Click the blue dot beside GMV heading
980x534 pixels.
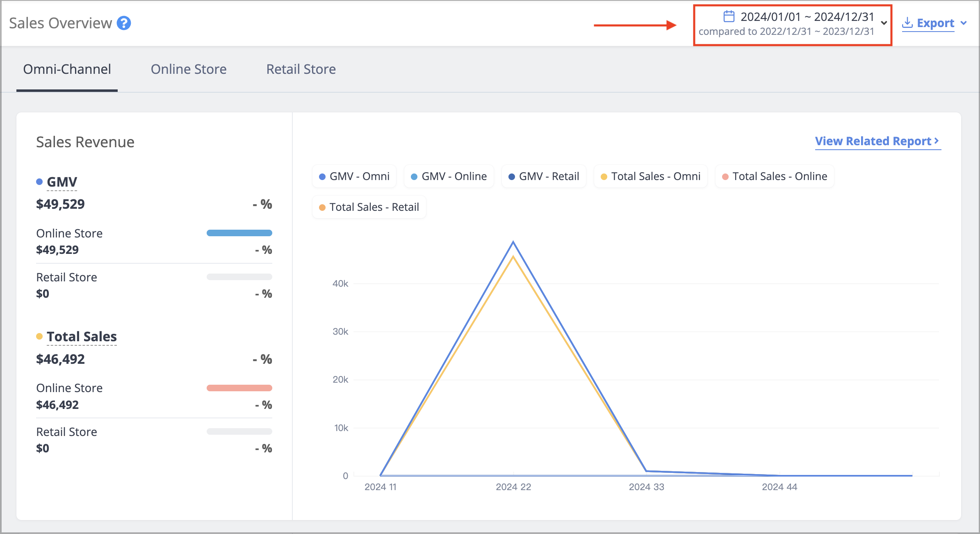point(39,182)
